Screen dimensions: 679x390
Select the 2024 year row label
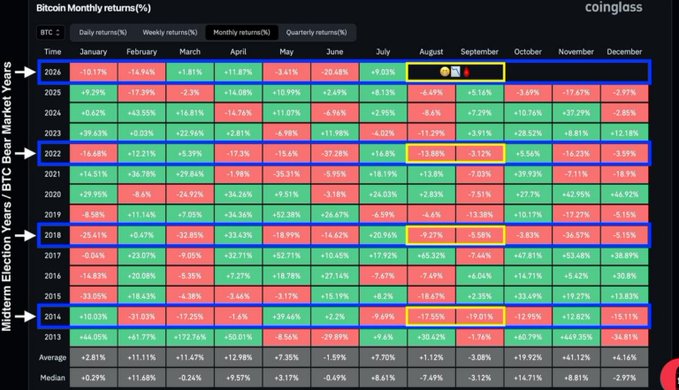click(x=52, y=113)
